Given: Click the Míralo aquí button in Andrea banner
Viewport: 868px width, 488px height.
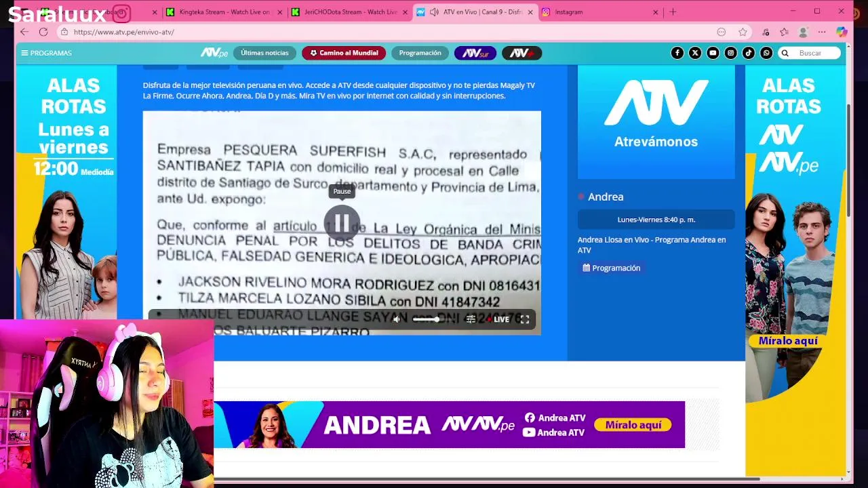Looking at the screenshot, I should [633, 425].
